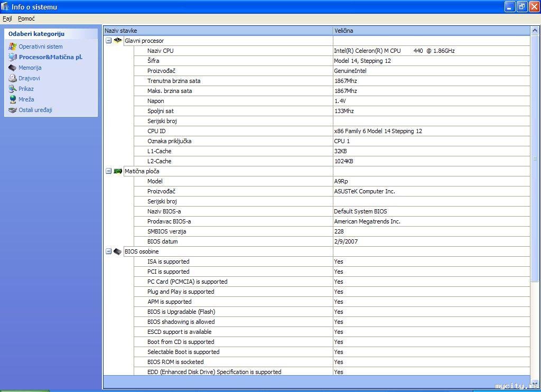The width and height of the screenshot is (541, 392).
Task: Click the Naziv stavke column header
Action: 218,30
